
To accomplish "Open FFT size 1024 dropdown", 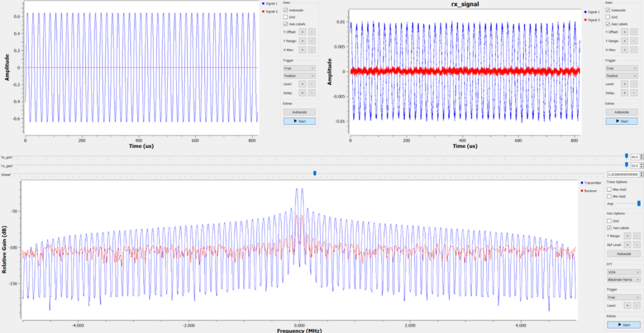I will (623, 272).
